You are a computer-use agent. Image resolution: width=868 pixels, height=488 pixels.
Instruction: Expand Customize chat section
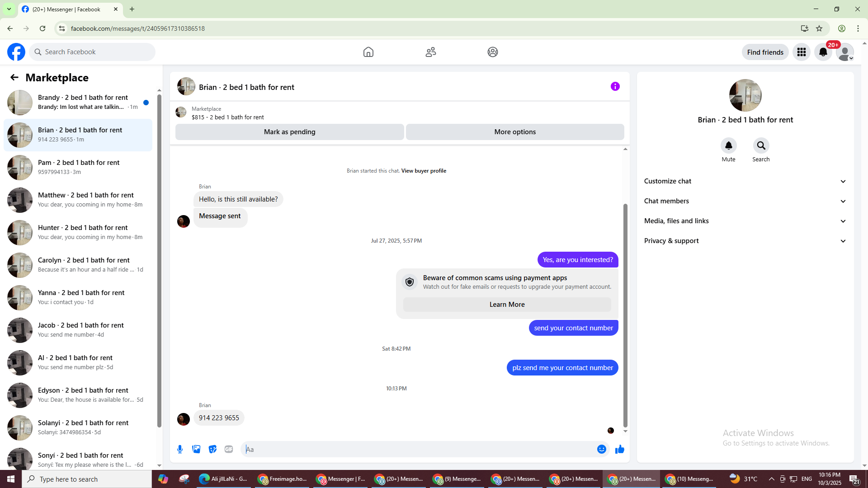[745, 181]
